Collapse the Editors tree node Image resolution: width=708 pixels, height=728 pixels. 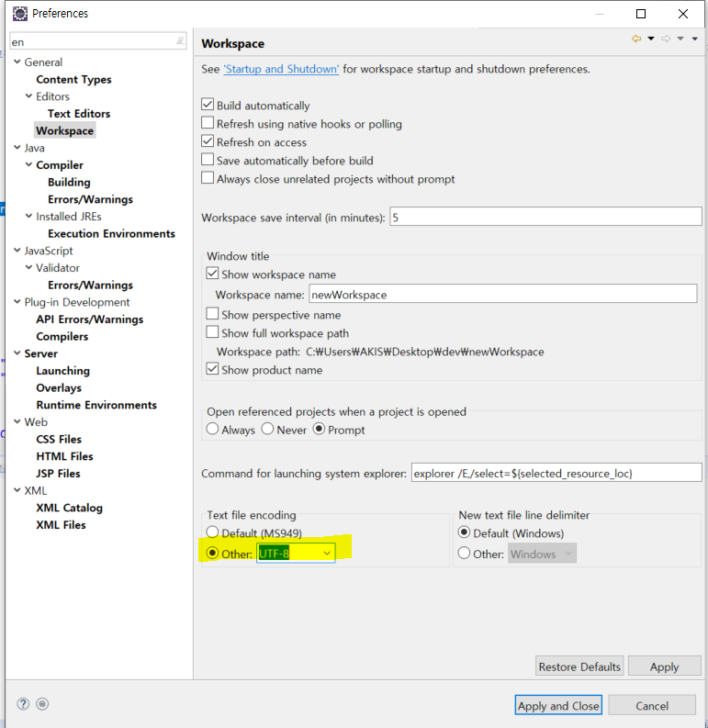click(x=28, y=96)
